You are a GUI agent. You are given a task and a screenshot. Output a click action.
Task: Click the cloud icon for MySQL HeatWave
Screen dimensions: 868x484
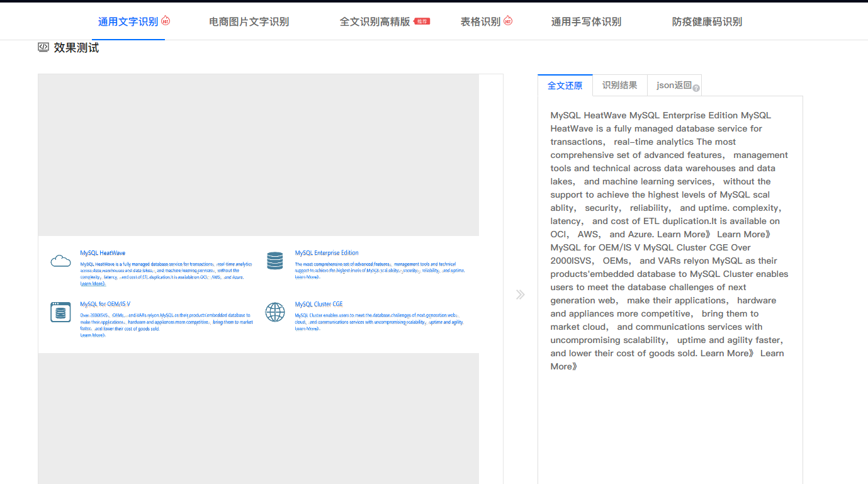point(60,261)
